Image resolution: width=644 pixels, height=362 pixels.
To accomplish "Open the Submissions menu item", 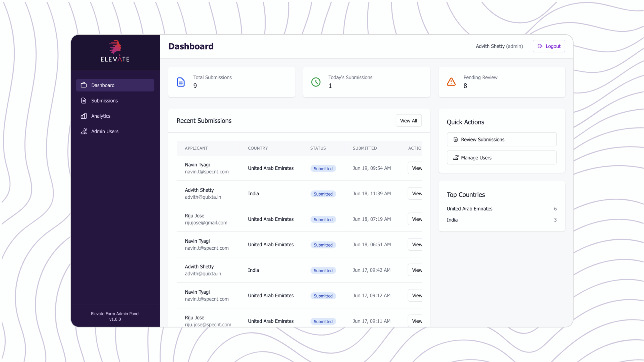I will pos(104,101).
